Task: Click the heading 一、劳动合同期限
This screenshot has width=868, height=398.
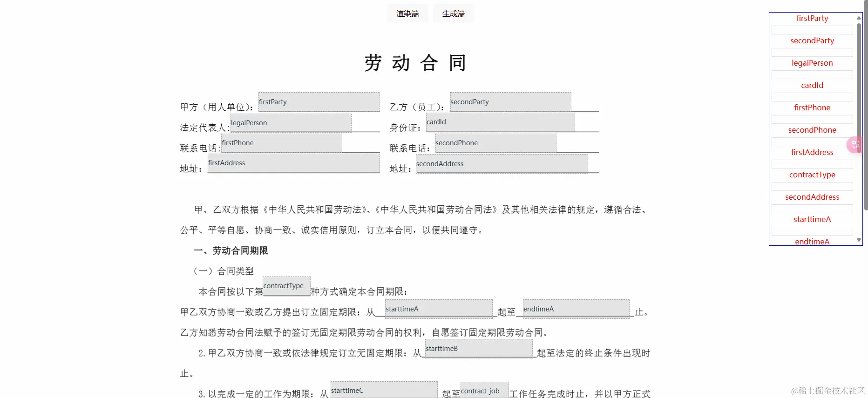Action: 231,250
